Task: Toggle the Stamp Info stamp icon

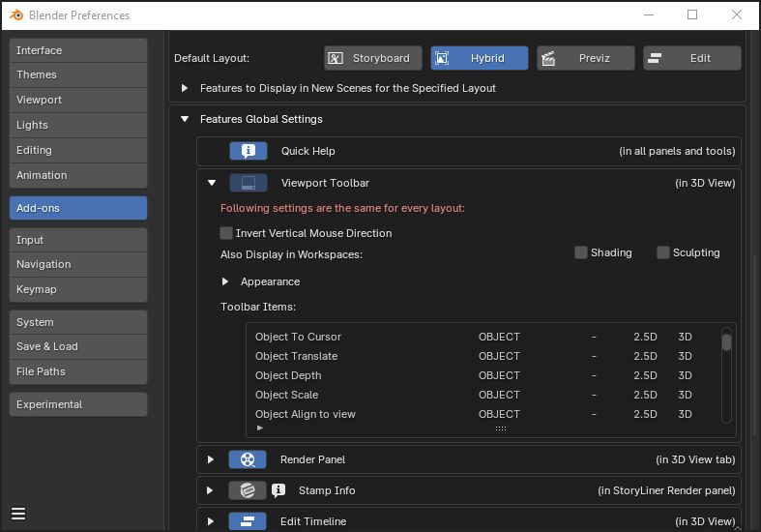Action: [248, 490]
